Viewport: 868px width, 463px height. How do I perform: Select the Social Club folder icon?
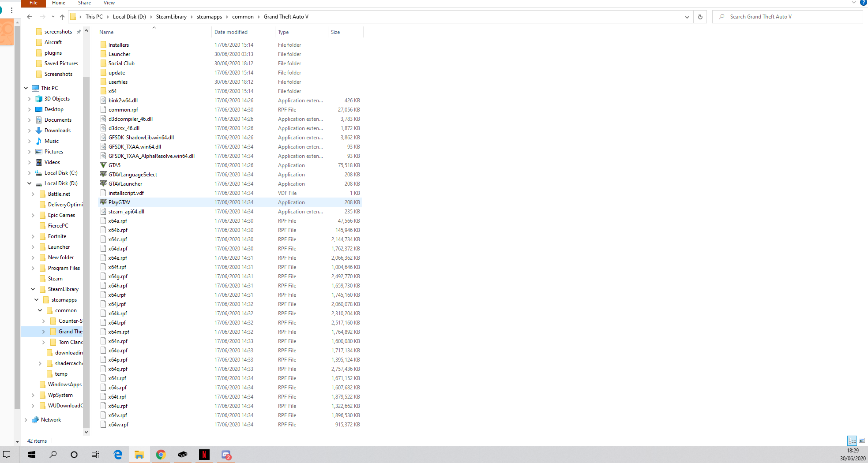tap(103, 63)
